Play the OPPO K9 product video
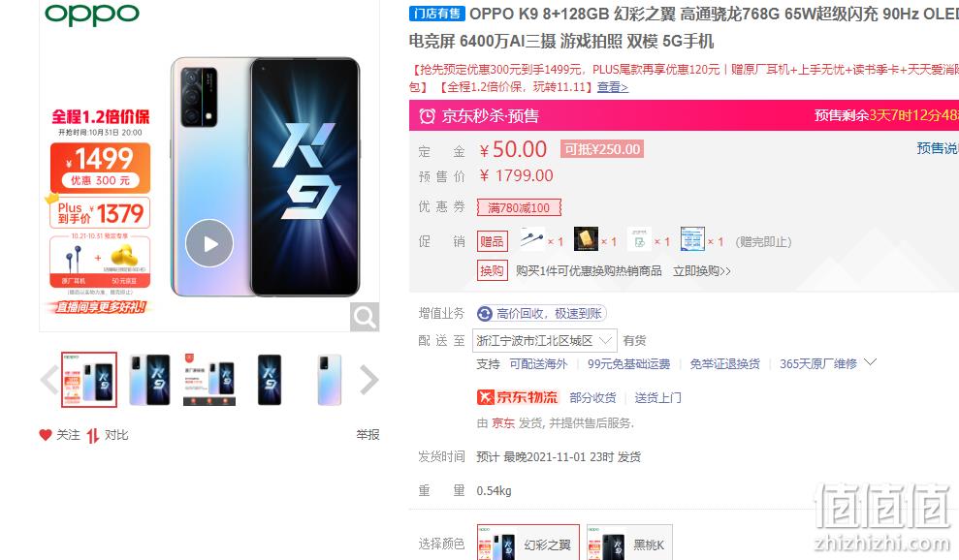 209,243
